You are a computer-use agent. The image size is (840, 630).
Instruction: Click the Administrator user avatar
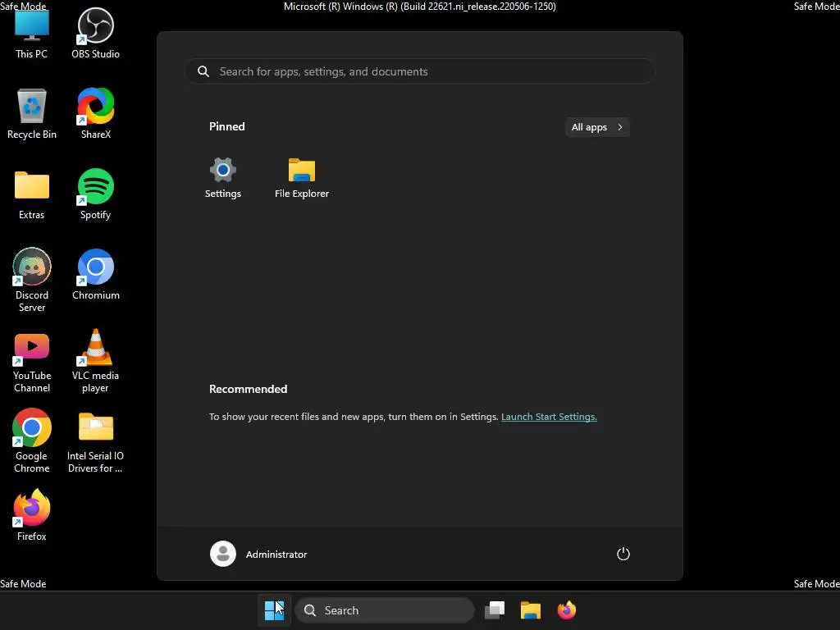pyautogui.click(x=223, y=554)
